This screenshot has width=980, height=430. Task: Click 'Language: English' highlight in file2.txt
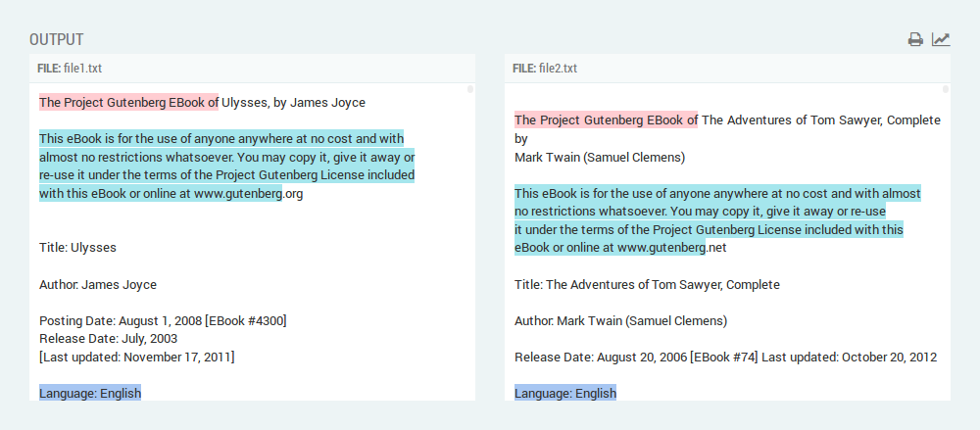[565, 393]
